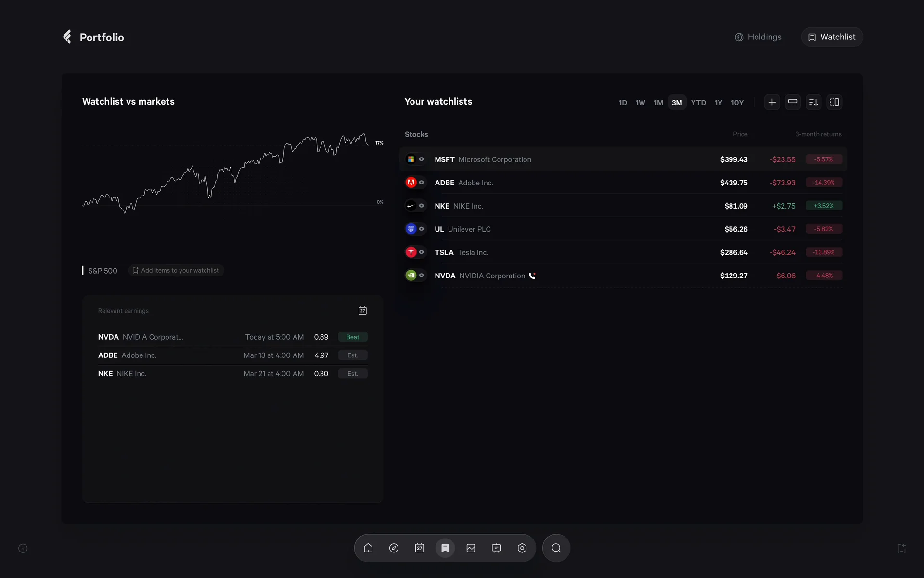Open the calendar icon in bottom dock
The image size is (924, 578).
click(420, 548)
